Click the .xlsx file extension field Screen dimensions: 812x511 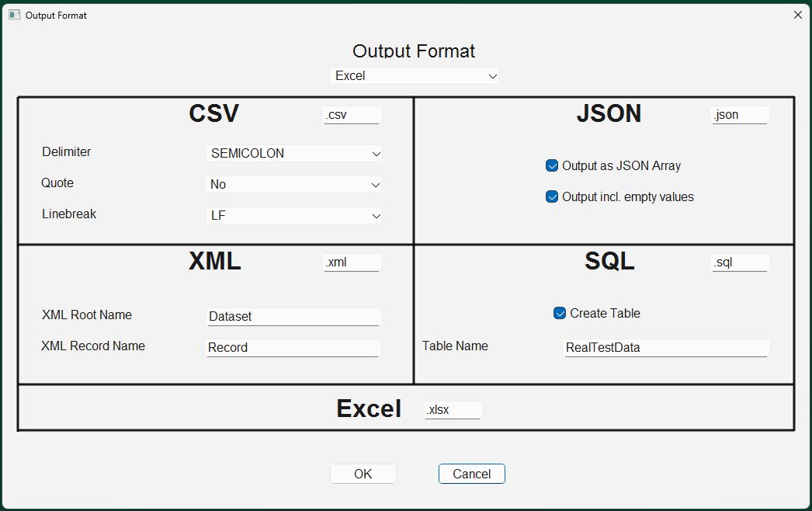click(x=453, y=410)
